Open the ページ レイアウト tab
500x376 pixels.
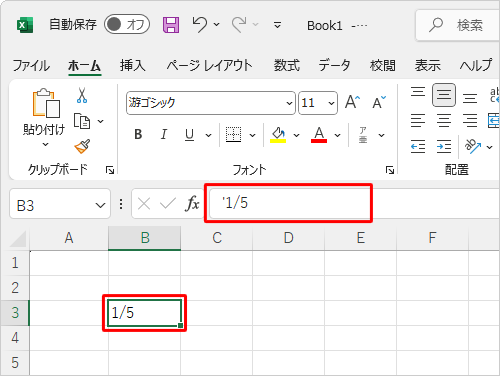click(x=210, y=65)
